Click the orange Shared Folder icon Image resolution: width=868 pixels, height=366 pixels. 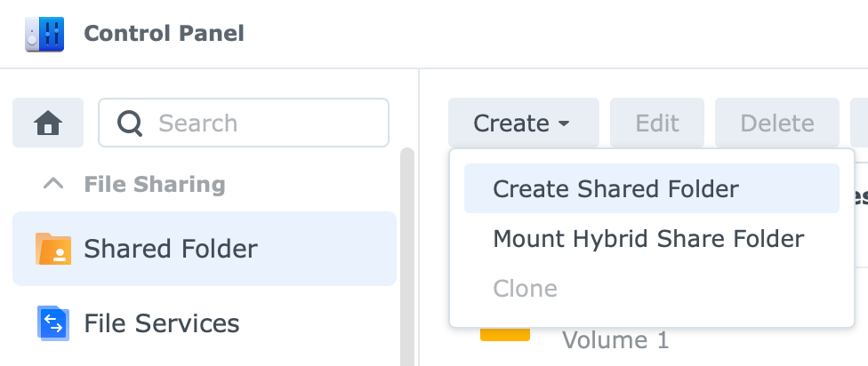pyautogui.click(x=53, y=249)
